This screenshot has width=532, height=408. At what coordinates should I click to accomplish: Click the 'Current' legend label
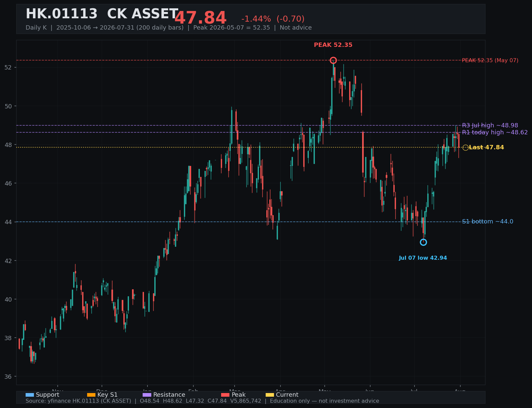(x=287, y=395)
